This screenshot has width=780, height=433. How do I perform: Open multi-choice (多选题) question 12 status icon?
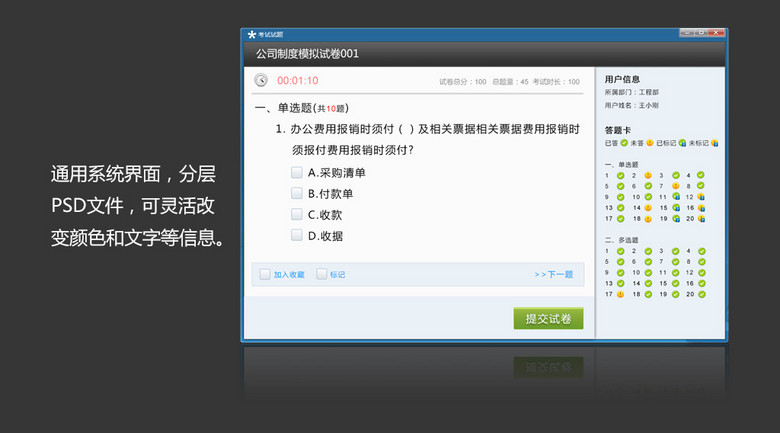tap(701, 273)
